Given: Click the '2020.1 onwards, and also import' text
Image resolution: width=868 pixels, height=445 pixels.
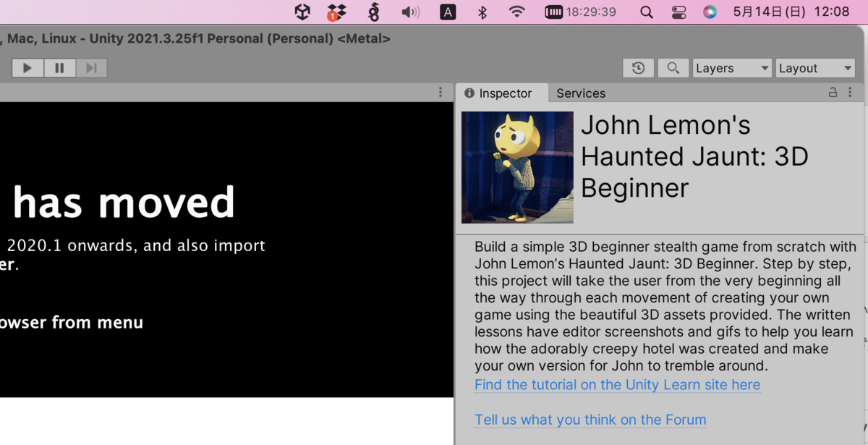Looking at the screenshot, I should click(x=136, y=246).
